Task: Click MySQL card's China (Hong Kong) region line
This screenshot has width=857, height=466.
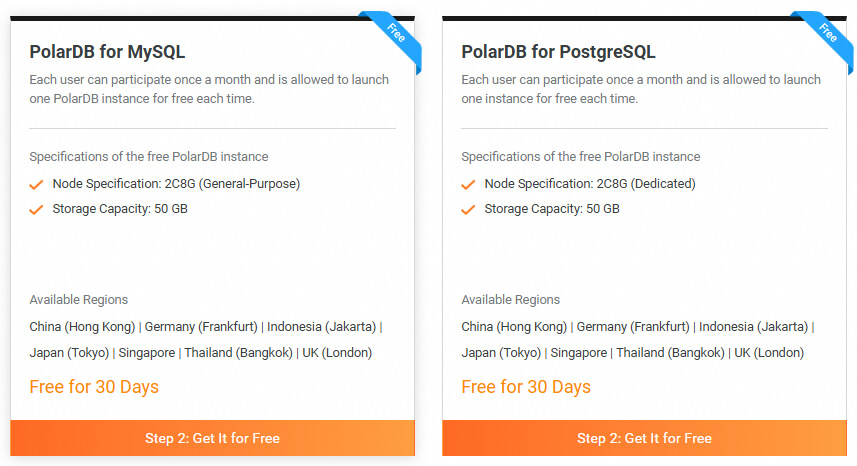Action: 206,327
